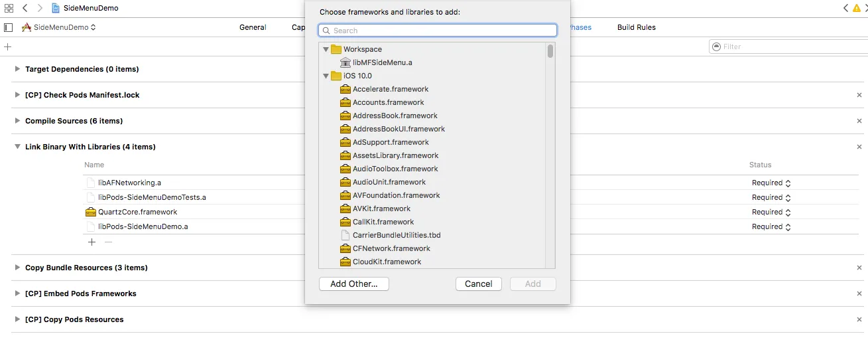Go back with the left chevron

point(25,8)
